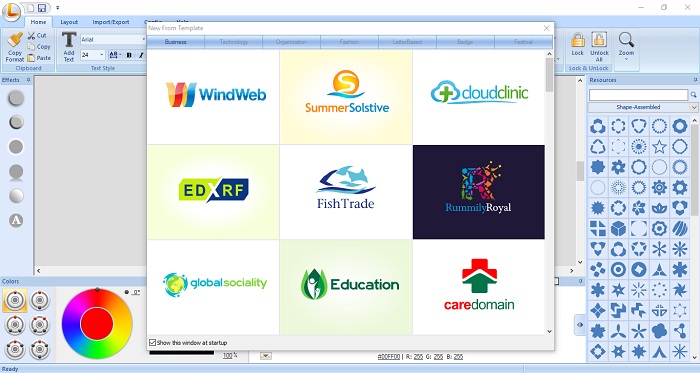Choose the FishTrade logo template
700x373 pixels.
click(346, 192)
